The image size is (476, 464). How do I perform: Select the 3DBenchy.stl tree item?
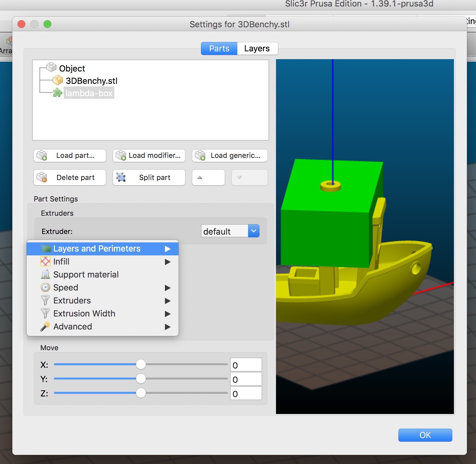point(92,81)
